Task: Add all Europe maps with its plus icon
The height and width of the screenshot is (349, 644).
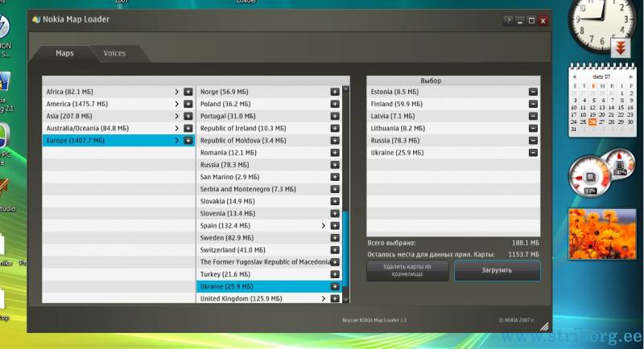Action: (x=188, y=141)
